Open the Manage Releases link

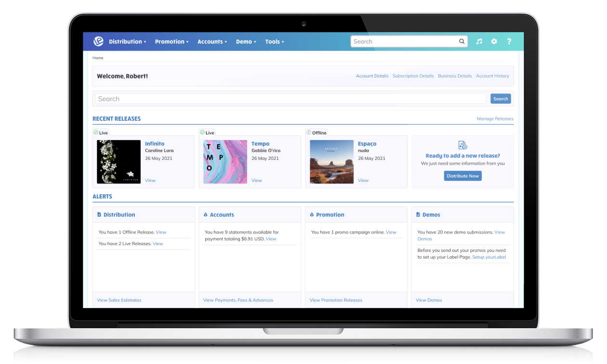pos(495,118)
